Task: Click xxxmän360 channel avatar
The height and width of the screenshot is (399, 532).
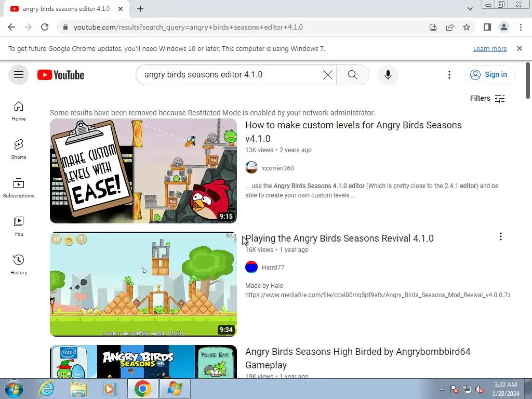Action: [251, 168]
